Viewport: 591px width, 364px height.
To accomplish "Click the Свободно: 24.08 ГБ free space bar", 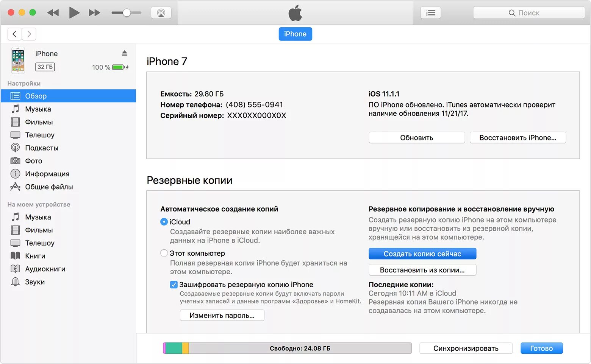I will tap(300, 348).
